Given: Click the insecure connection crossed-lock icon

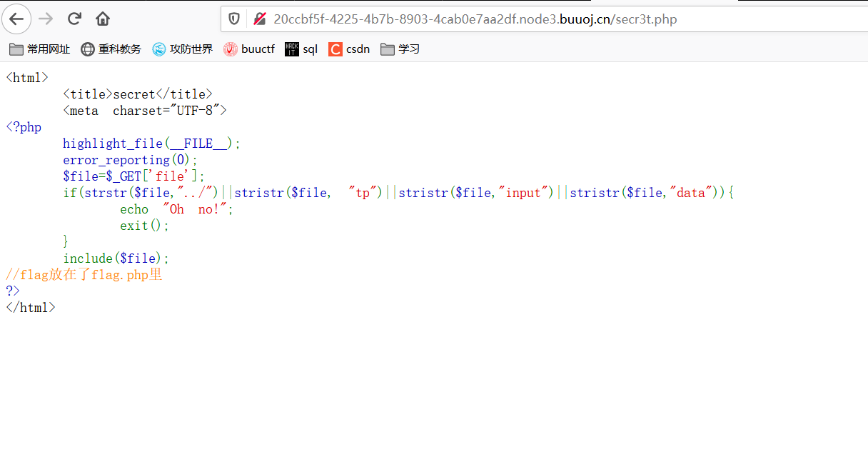Looking at the screenshot, I should [259, 19].
